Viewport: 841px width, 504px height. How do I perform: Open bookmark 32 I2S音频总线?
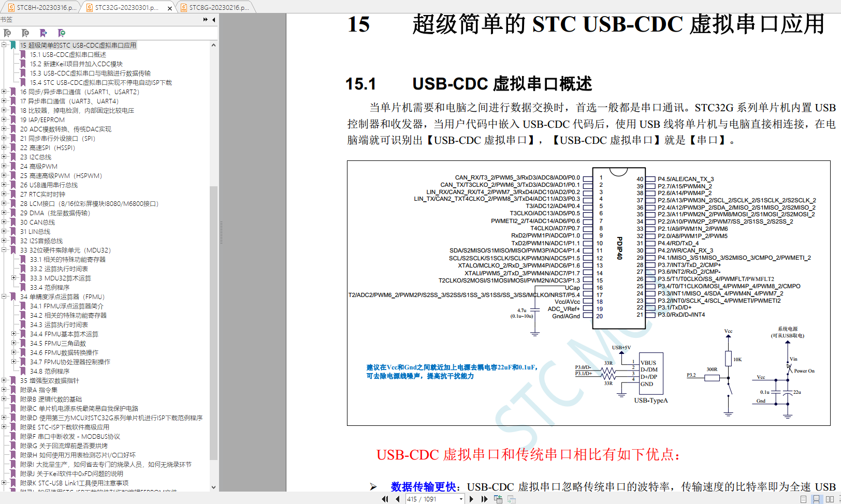(41, 241)
